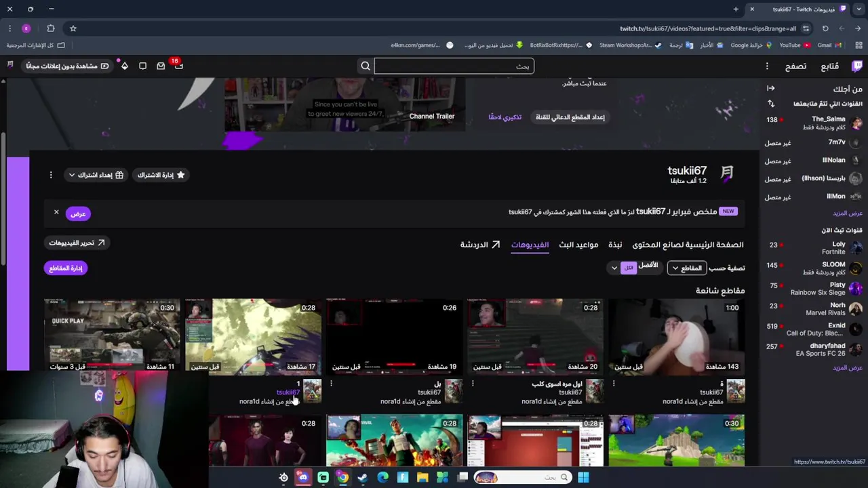Click the مشاهدة بدون إعلانات مجانًا button
This screenshot has height=488, width=868.
(66, 66)
